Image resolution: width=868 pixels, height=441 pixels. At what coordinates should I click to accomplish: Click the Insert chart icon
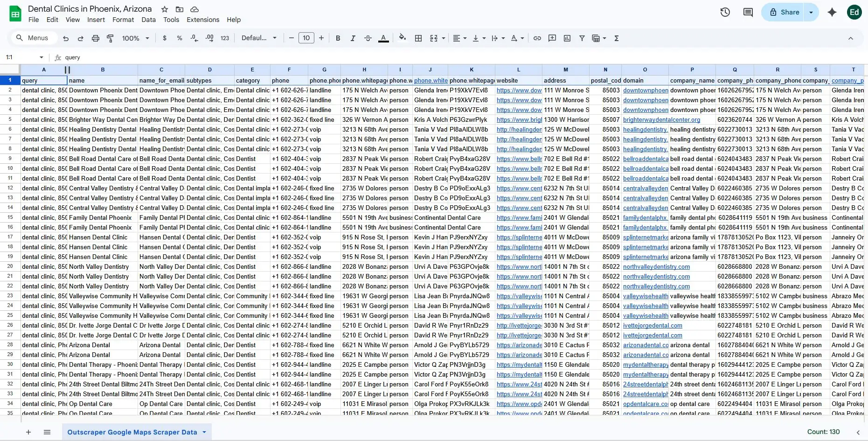[x=567, y=38]
